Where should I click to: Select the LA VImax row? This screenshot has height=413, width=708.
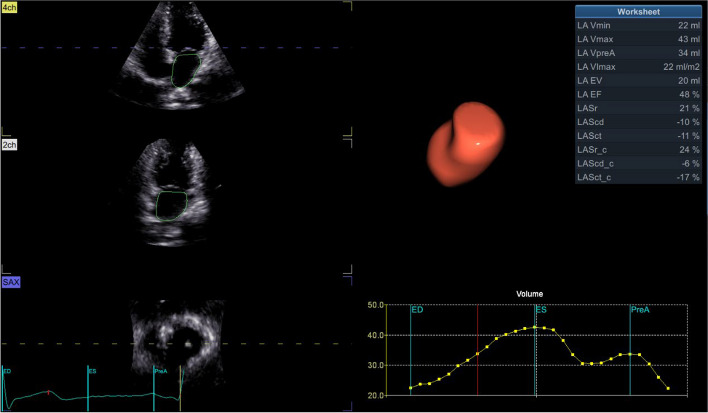tap(638, 67)
